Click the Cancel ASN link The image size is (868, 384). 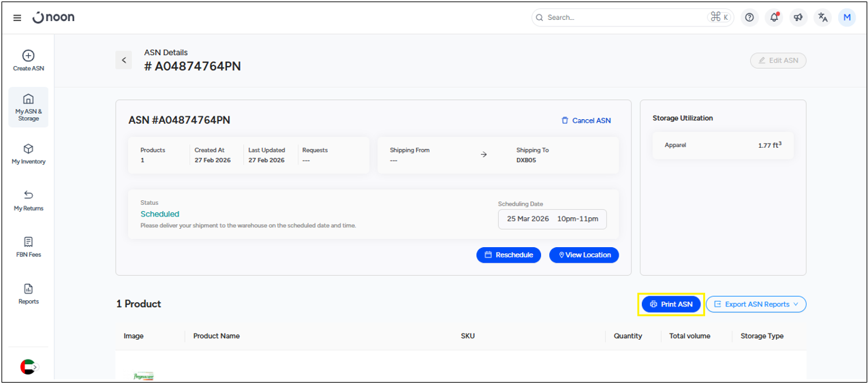[586, 121]
